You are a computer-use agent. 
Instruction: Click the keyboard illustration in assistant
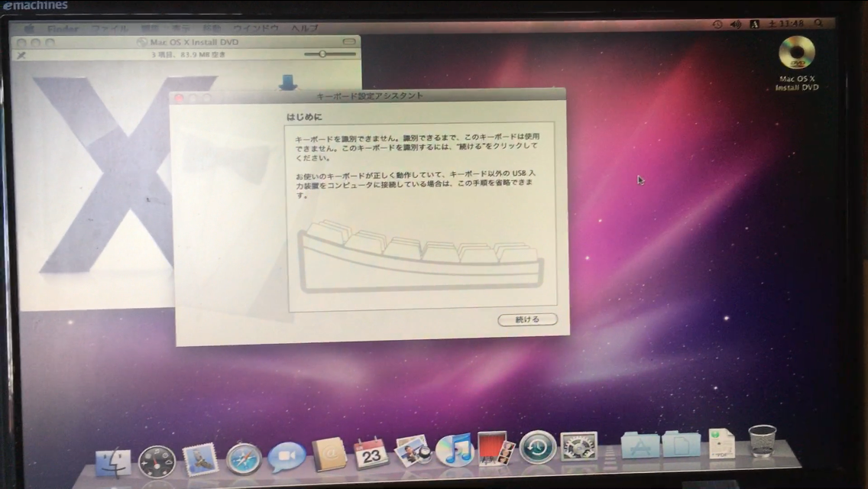421,257
